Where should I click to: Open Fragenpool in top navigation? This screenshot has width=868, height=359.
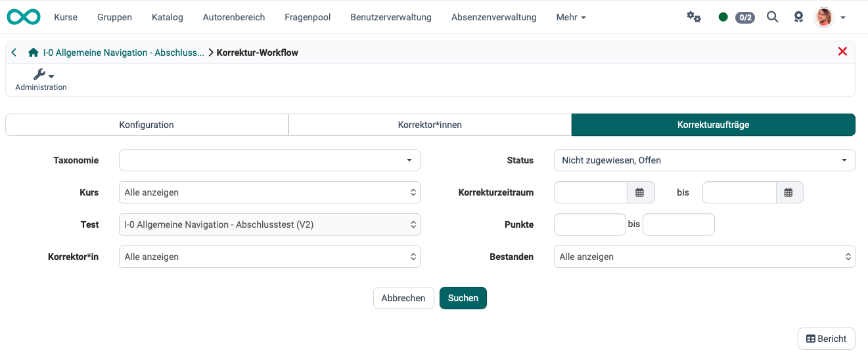[x=308, y=17]
